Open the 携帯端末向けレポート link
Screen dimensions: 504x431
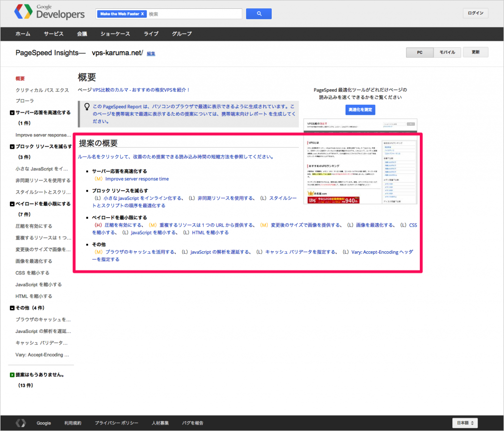pos(244,114)
